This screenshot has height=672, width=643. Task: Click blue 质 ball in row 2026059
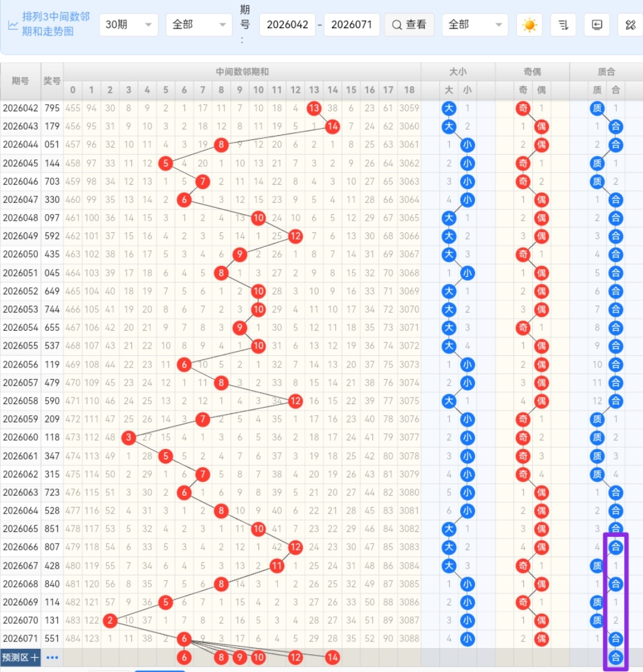[x=597, y=419]
